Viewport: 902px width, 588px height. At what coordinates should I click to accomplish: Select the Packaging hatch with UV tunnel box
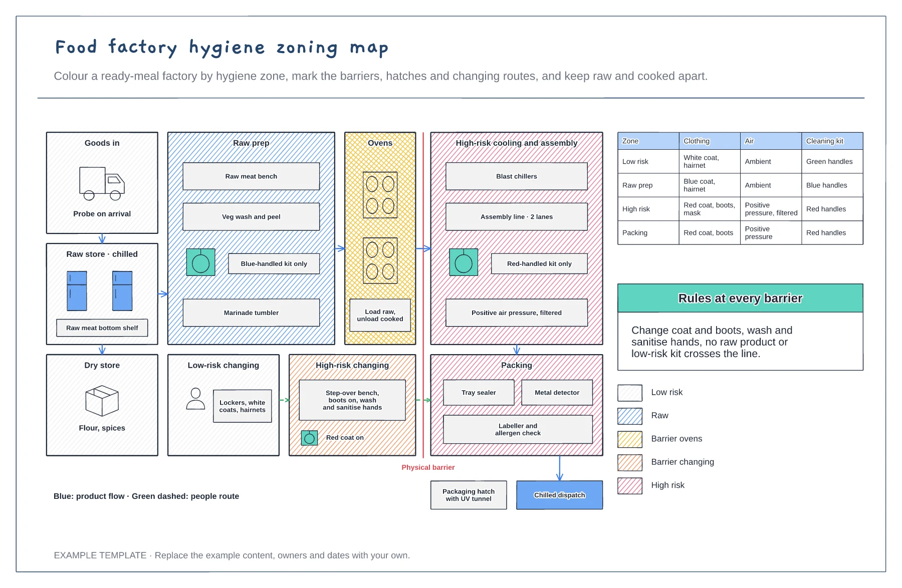tap(469, 495)
